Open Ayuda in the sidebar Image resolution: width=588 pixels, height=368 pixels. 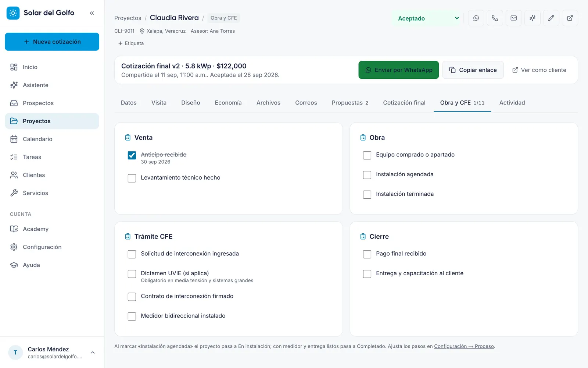[x=52, y=265]
